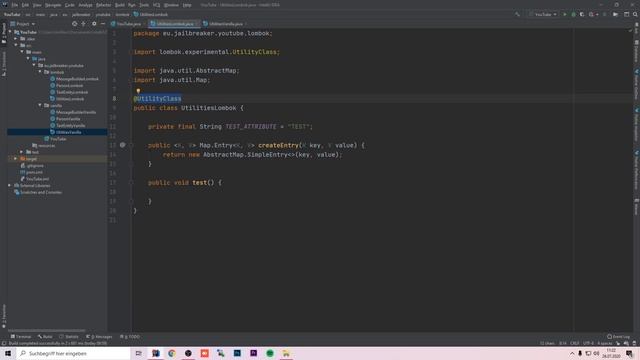Stop the running process
Image resolution: width=640 pixels, height=360 pixels.
[604, 14]
